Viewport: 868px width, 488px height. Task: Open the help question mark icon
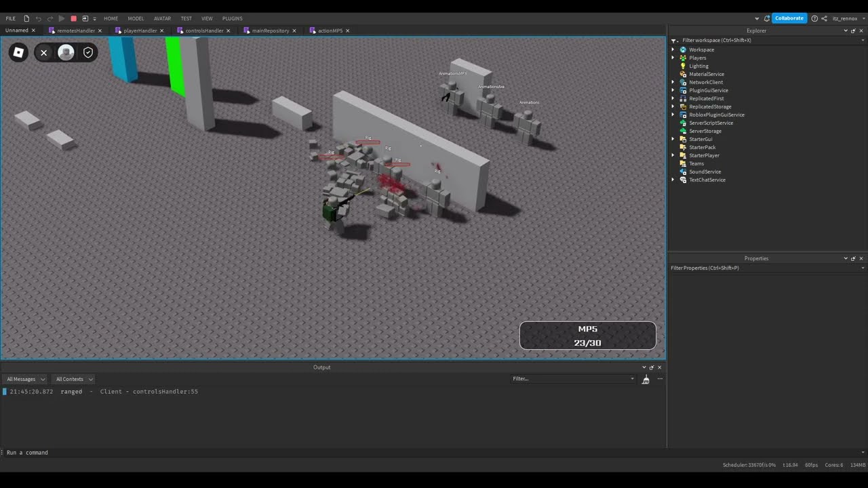pos(814,18)
